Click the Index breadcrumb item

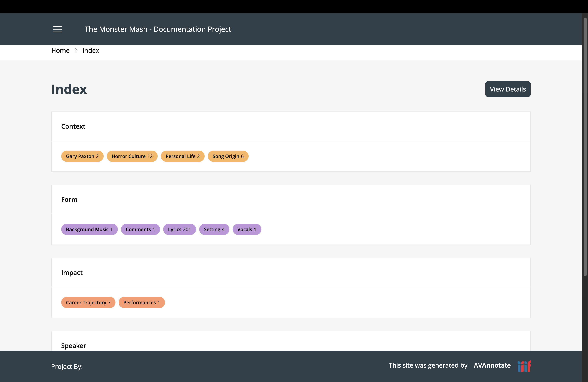(91, 50)
